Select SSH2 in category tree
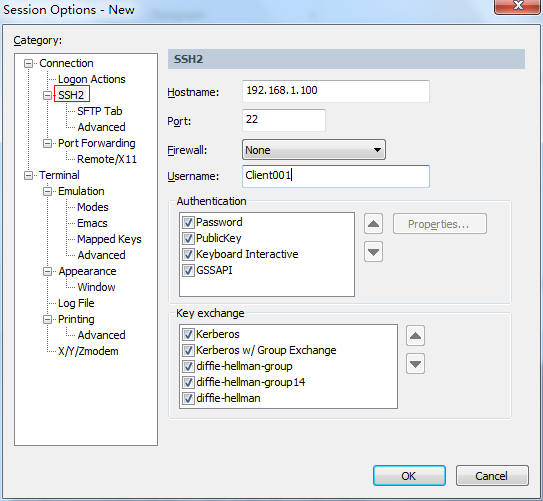Screen dimensions: 543x501 (71, 95)
